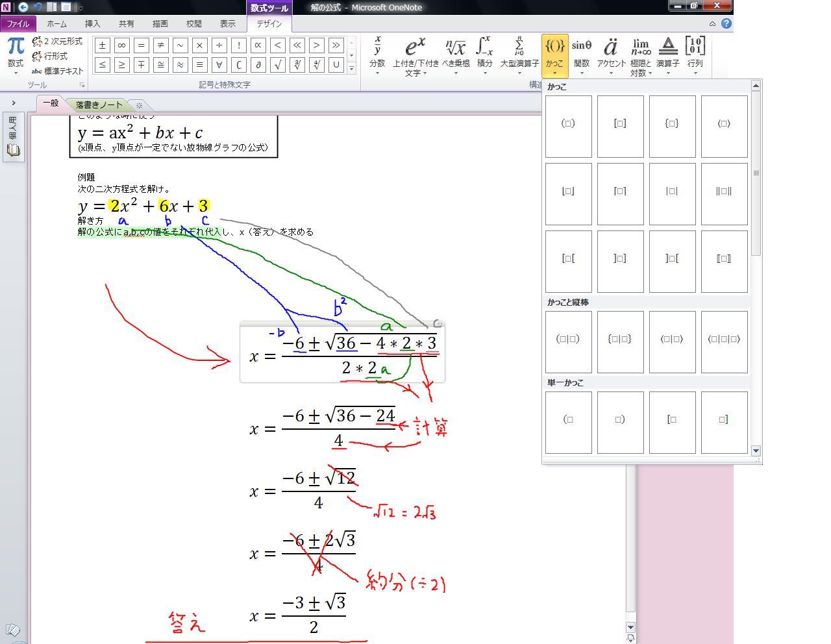Choose square brackets template
The width and height of the screenshot is (831, 644).
(621, 127)
